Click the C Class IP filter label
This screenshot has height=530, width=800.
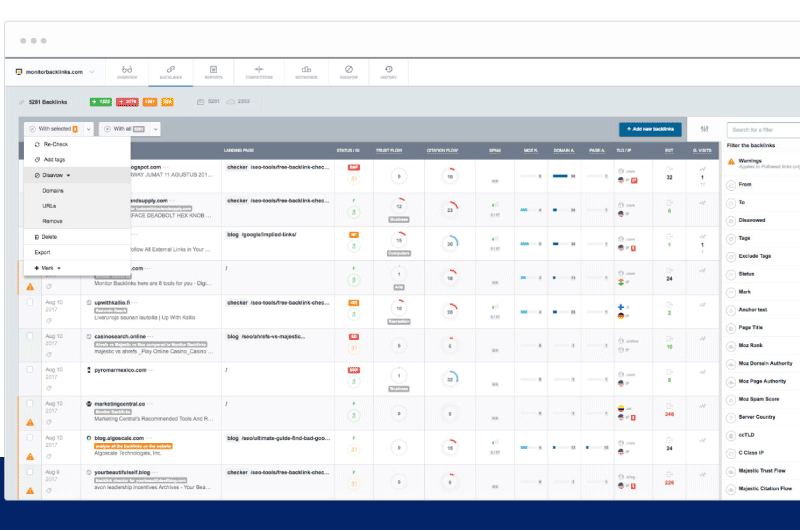pyautogui.click(x=751, y=452)
